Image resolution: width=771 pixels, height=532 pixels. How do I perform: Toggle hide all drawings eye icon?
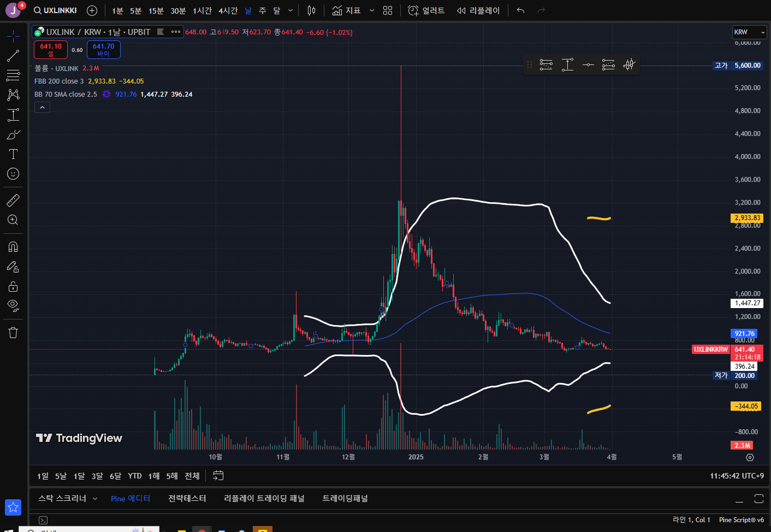click(13, 305)
